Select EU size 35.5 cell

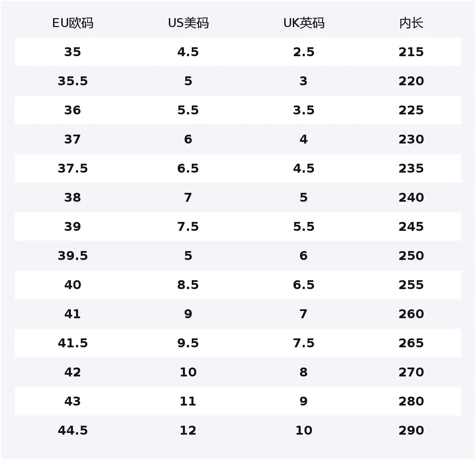click(x=73, y=81)
